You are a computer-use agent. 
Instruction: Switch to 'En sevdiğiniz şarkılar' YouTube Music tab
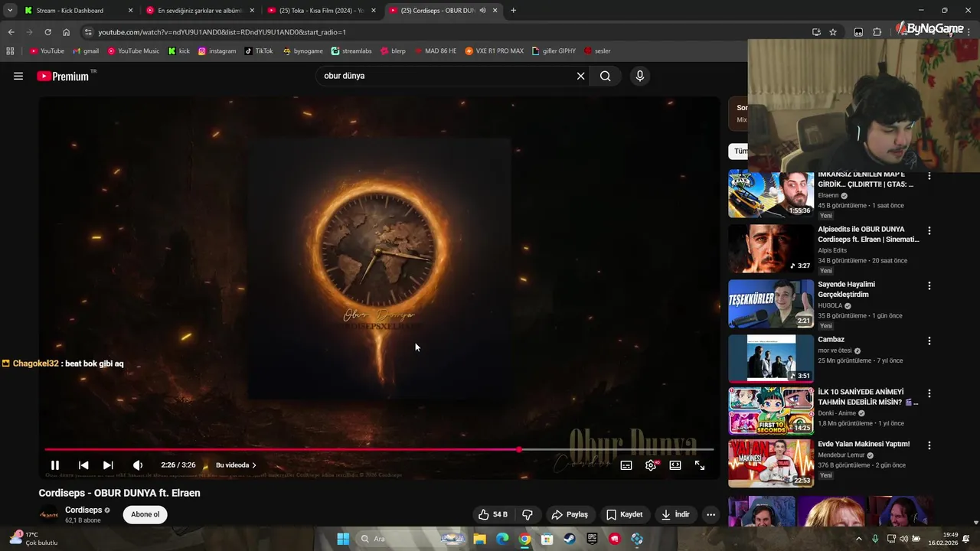coord(199,11)
